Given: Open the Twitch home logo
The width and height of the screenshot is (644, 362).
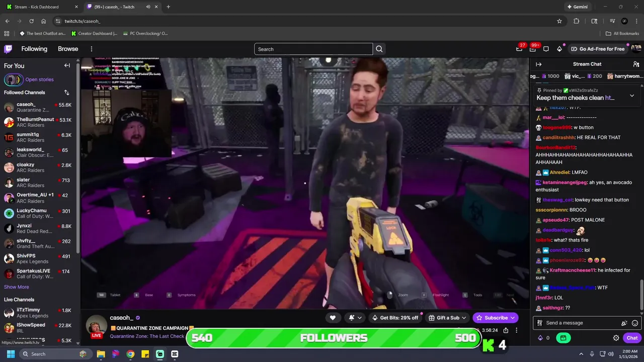Looking at the screenshot, I should point(8,49).
